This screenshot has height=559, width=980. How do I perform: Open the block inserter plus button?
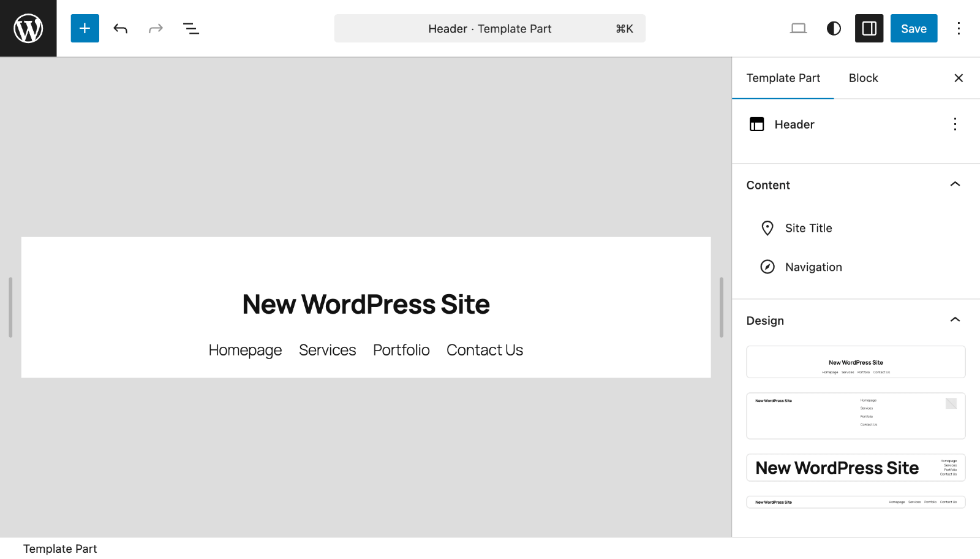click(x=85, y=28)
